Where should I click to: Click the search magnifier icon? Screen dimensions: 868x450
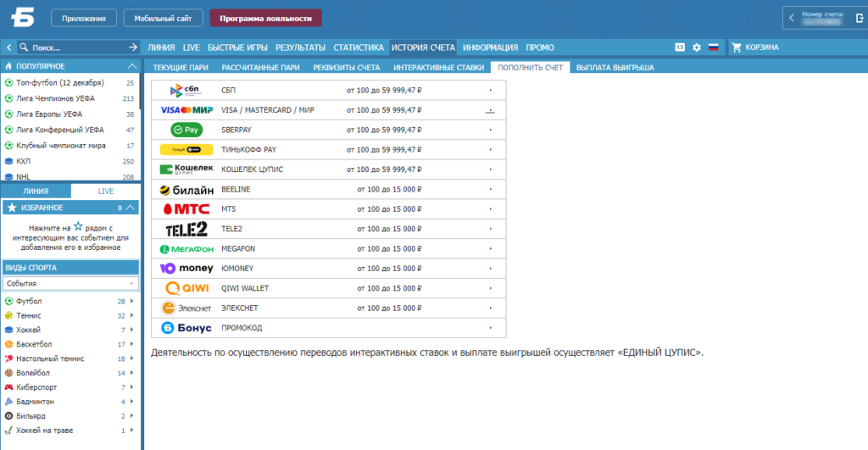pyautogui.click(x=24, y=47)
